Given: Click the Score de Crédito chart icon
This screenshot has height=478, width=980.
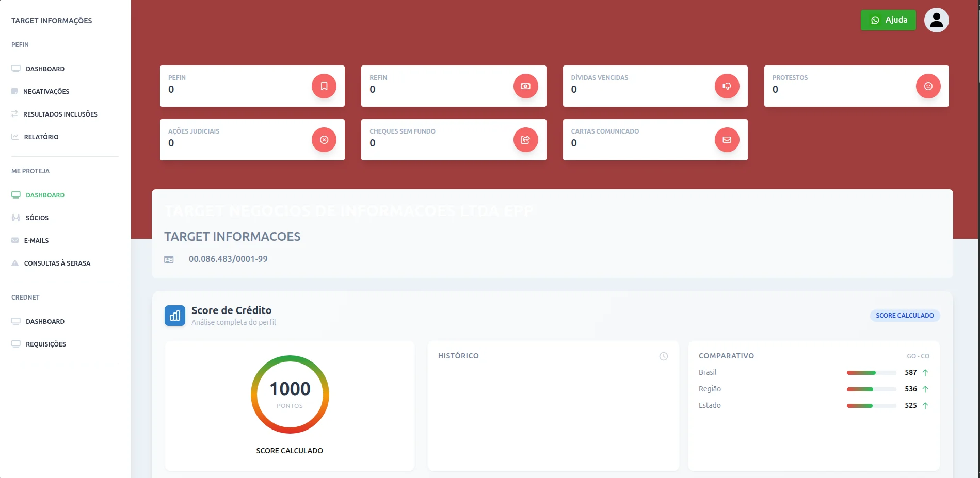Looking at the screenshot, I should [x=175, y=316].
